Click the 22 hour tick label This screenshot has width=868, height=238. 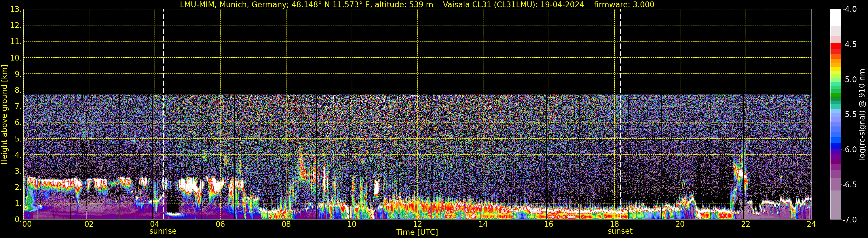pos(745,224)
